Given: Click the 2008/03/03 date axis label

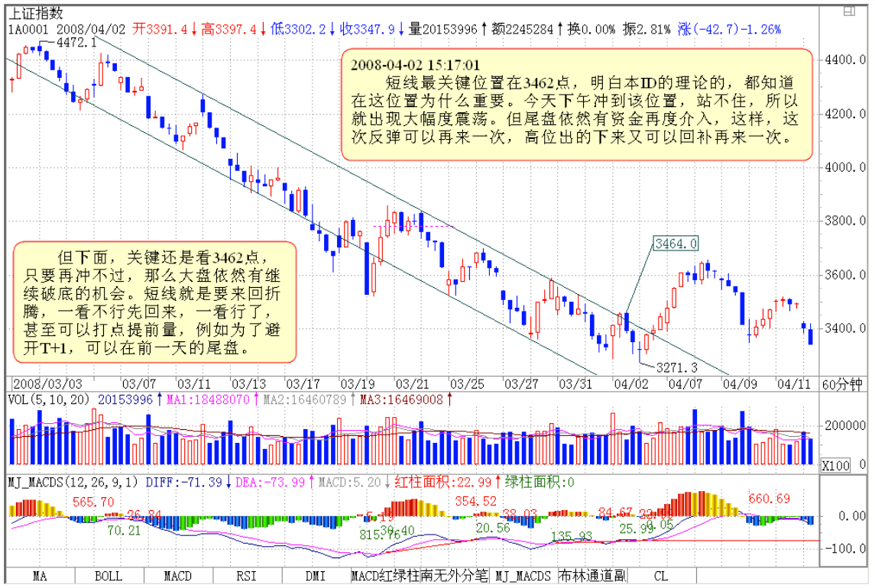Looking at the screenshot, I should pos(47,384).
